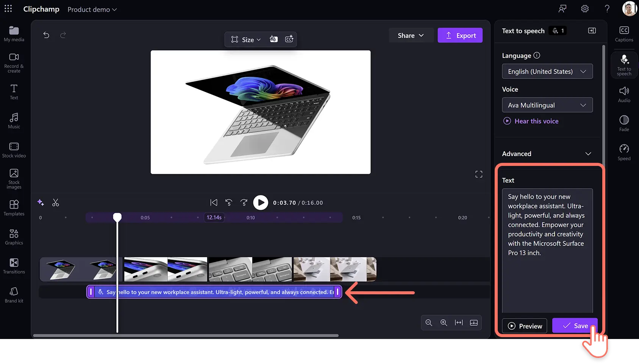Open My media sidebar tab

click(x=14, y=34)
